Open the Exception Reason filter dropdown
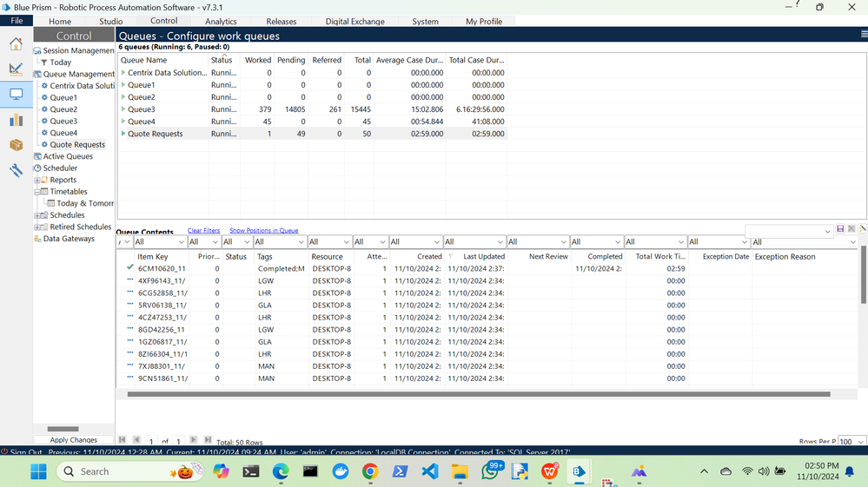 (x=853, y=242)
